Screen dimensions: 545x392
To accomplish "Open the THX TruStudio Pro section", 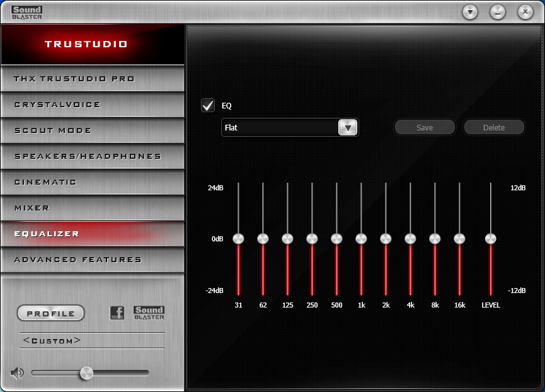I will pyautogui.click(x=93, y=79).
